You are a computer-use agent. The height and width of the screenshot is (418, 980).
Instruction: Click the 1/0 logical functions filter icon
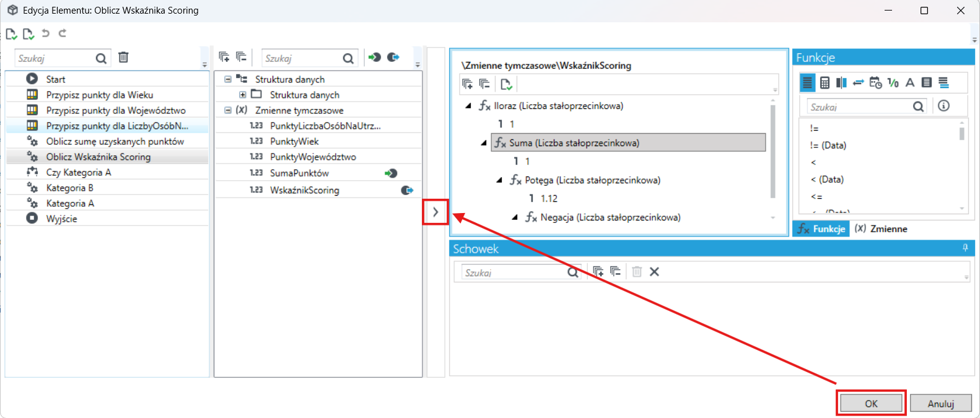(893, 82)
